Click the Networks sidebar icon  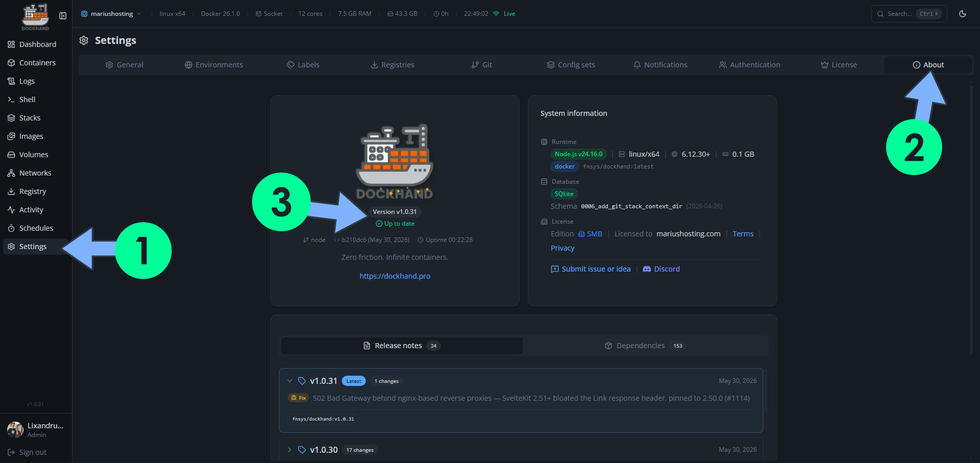click(x=11, y=173)
